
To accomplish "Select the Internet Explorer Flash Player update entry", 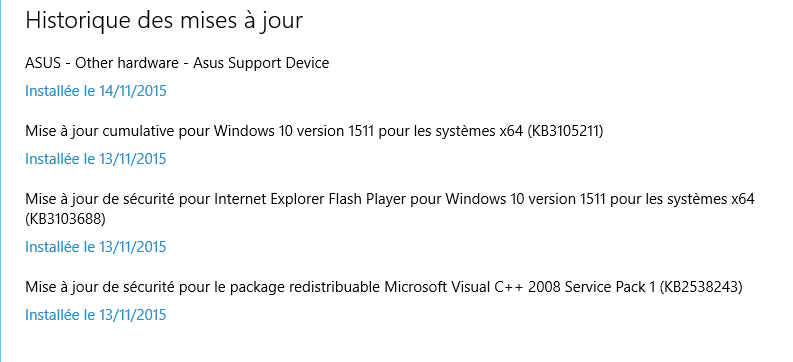I will [390, 209].
